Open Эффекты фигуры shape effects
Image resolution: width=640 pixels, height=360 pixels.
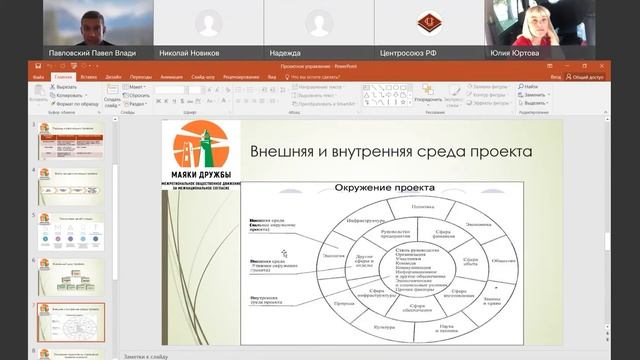[x=488, y=103]
